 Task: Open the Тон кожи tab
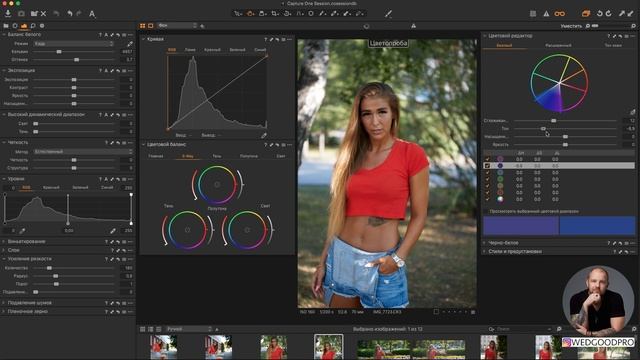point(613,45)
